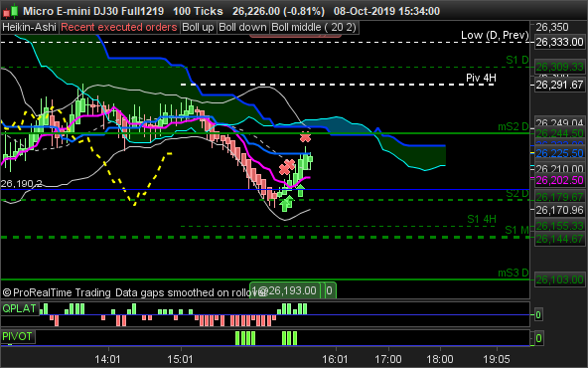Select the mS2 D line label
This screenshot has height=368, width=588.
tap(513, 127)
